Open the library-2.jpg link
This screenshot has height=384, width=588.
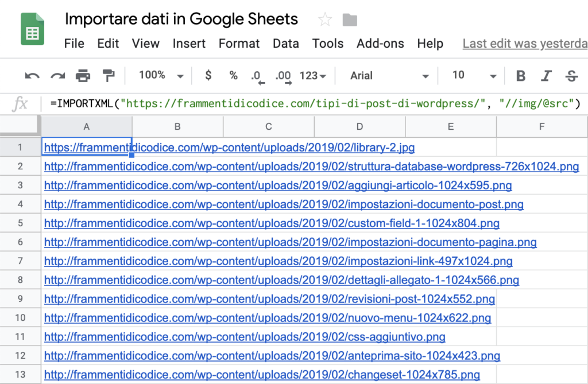pos(229,148)
